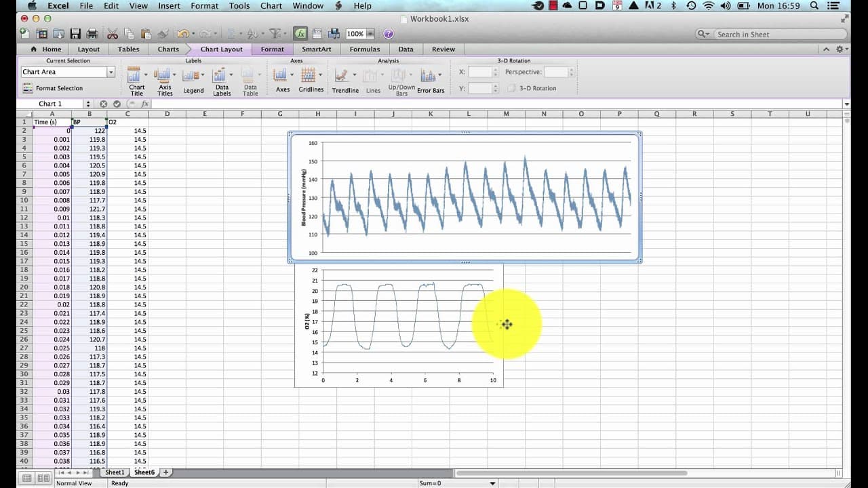The image size is (868, 488).
Task: Open the zoom 100% dropdown
Action: coord(370,34)
